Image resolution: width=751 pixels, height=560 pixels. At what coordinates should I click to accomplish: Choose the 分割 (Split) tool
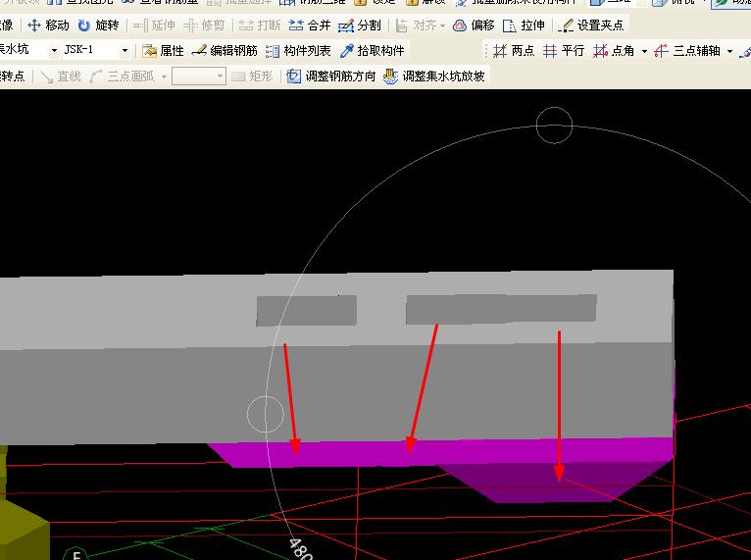359,25
